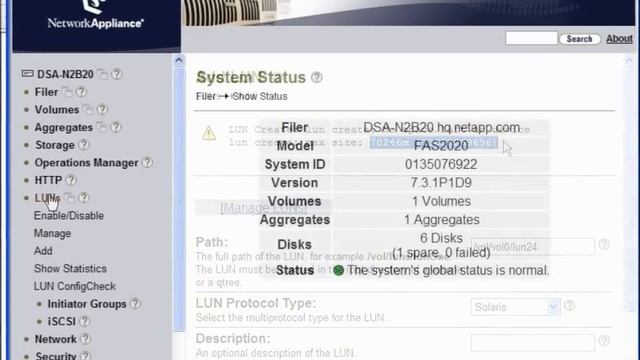Select Manage under LUNs

(x=52, y=233)
